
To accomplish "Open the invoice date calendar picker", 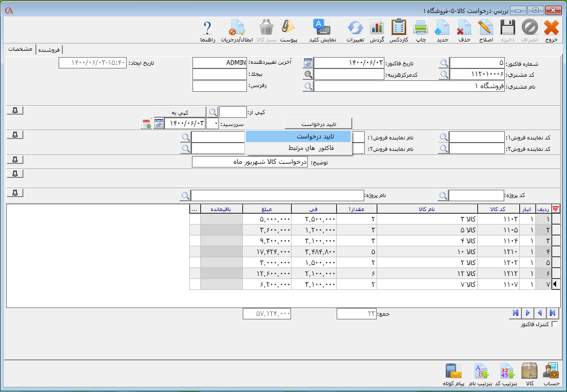I will [308, 63].
